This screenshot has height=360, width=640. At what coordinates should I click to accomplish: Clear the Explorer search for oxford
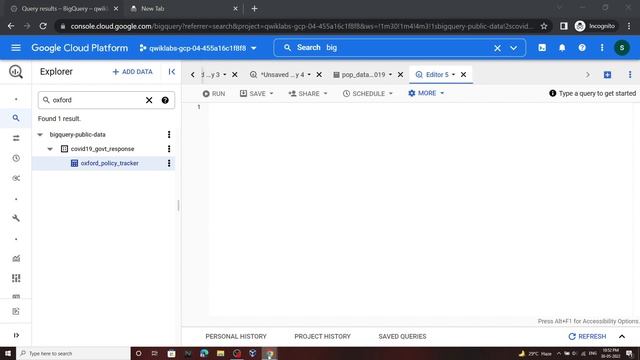click(149, 100)
